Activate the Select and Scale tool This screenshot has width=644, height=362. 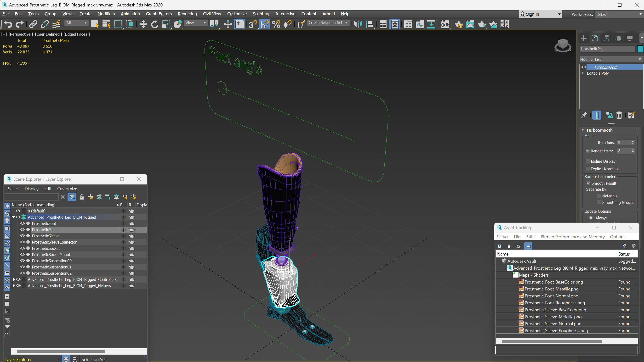tap(166, 24)
